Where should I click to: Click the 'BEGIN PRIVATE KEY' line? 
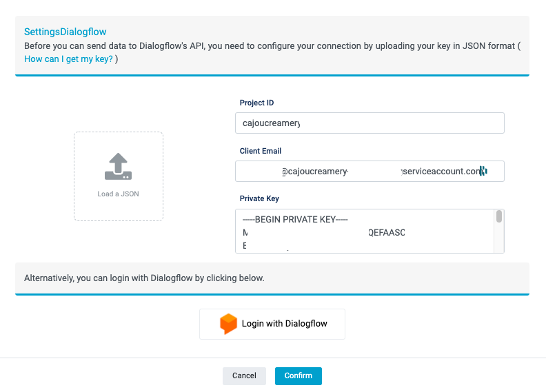295,220
